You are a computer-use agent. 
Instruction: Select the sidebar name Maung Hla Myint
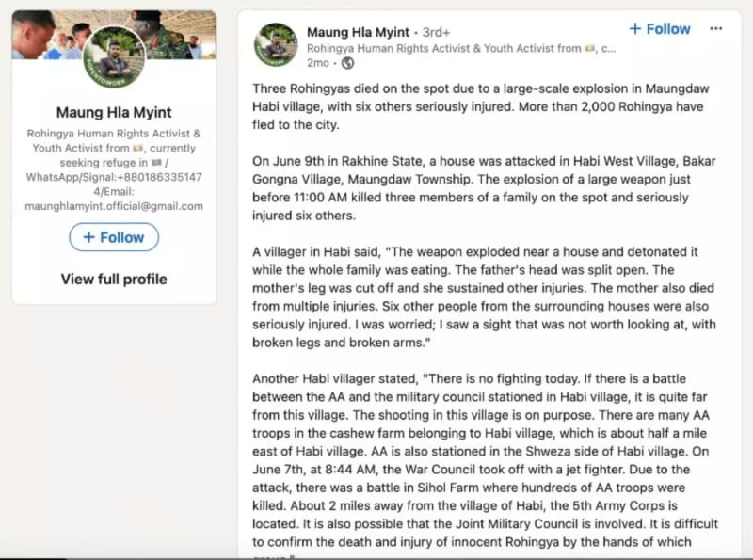pos(114,113)
